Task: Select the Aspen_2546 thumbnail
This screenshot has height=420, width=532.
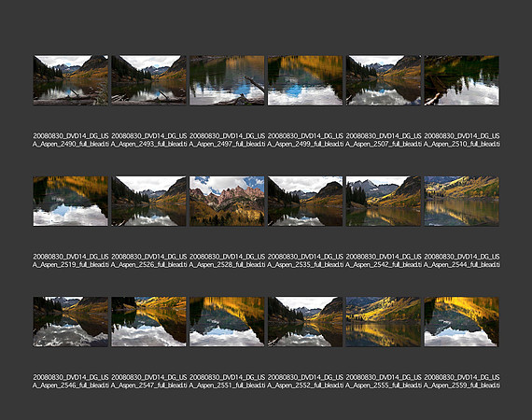Action: click(71, 322)
